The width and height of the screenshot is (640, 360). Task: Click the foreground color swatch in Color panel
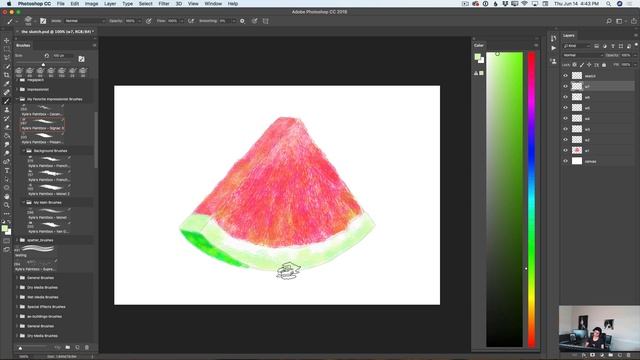pos(478,57)
